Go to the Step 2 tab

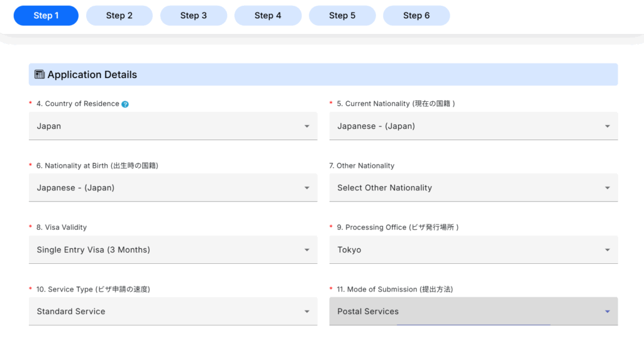click(119, 16)
